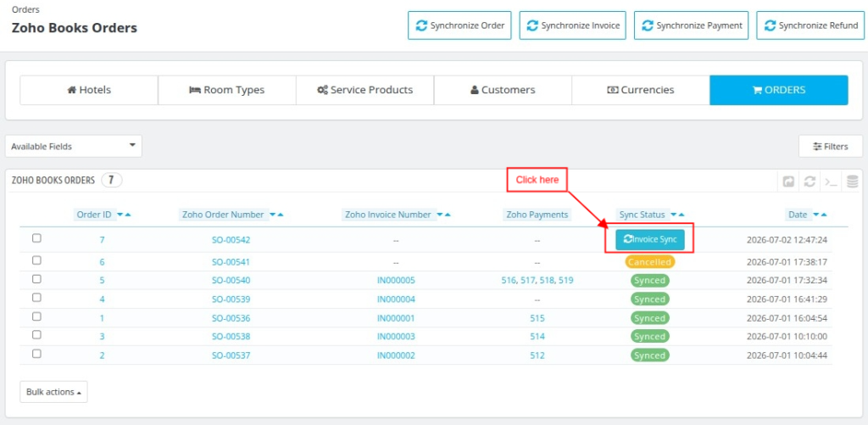
Task: Click the refresh list icon
Action: click(x=810, y=182)
